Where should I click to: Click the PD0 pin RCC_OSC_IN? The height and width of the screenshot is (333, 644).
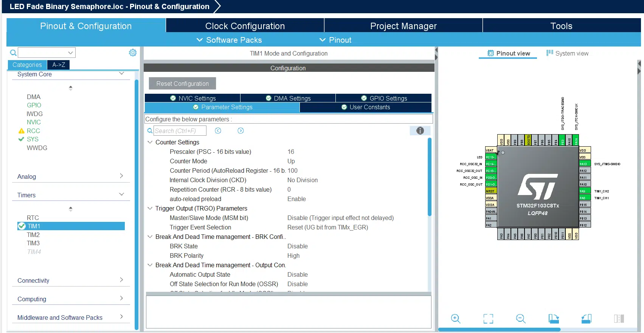pyautogui.click(x=491, y=178)
